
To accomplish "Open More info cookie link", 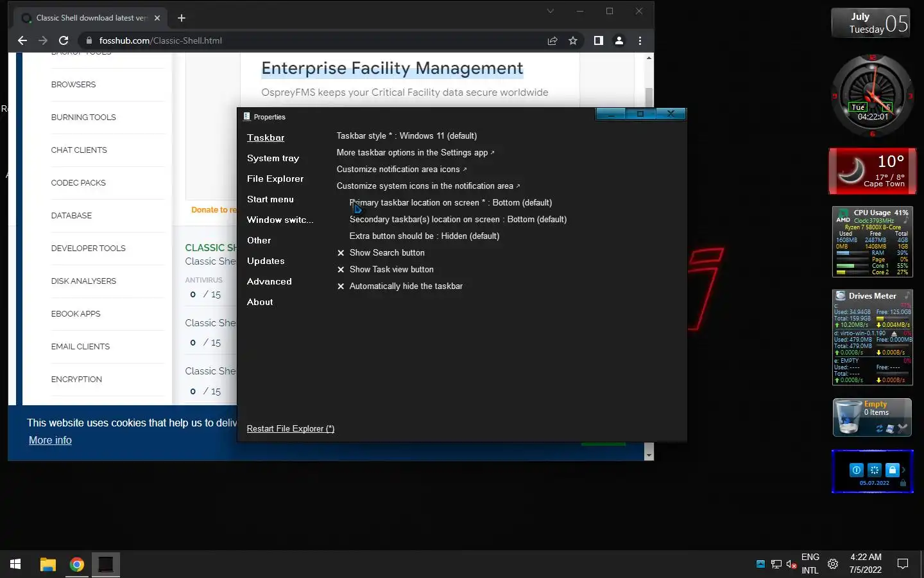I will pos(50,440).
